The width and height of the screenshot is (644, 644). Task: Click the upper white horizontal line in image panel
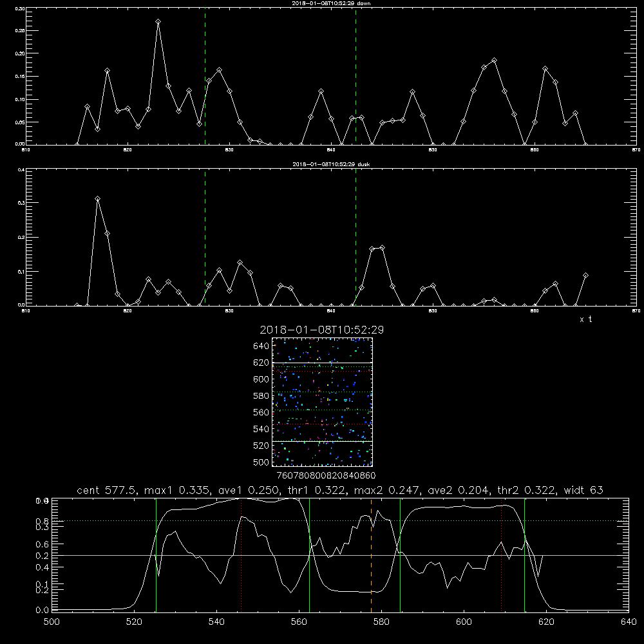pyautogui.click(x=322, y=363)
